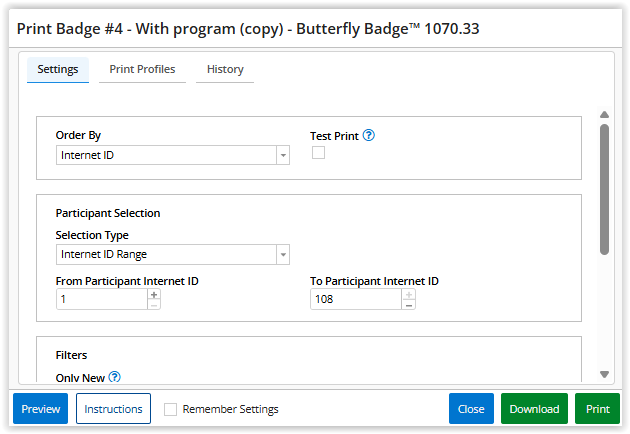Click the Preview button
Image resolution: width=630 pixels, height=434 pixels.
coord(41,409)
